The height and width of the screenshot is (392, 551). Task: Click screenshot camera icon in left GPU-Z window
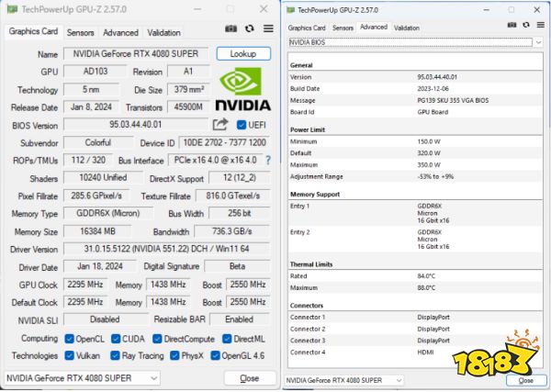pyautogui.click(x=231, y=28)
